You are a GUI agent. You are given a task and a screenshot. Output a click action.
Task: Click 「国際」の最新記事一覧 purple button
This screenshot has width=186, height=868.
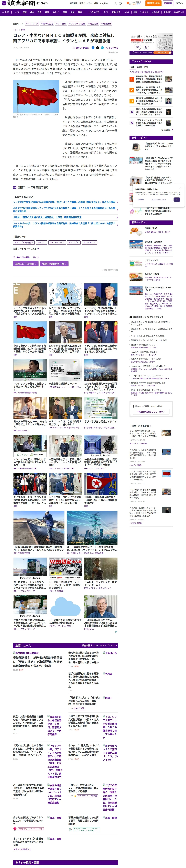(x=54, y=264)
